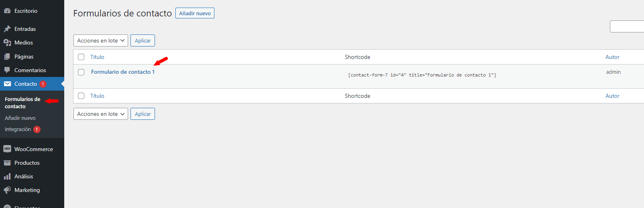Click the Comentarios speech bubble icon

[7, 70]
